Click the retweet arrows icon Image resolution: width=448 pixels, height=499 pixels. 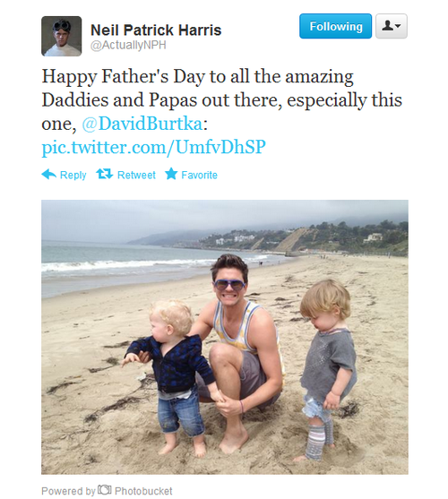(104, 174)
